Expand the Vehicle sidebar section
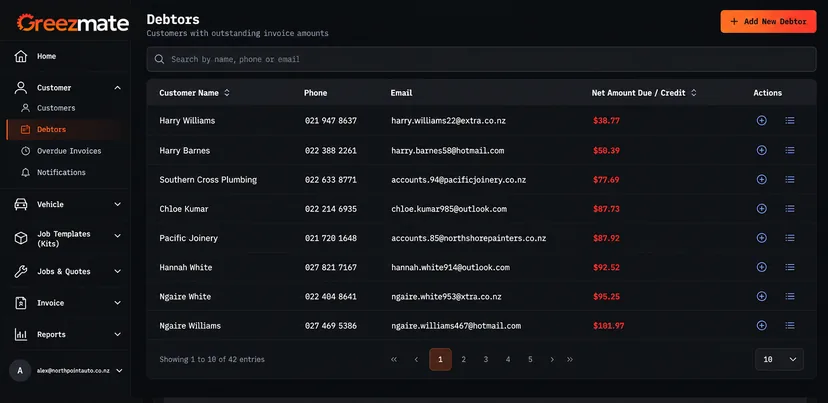 coord(117,204)
